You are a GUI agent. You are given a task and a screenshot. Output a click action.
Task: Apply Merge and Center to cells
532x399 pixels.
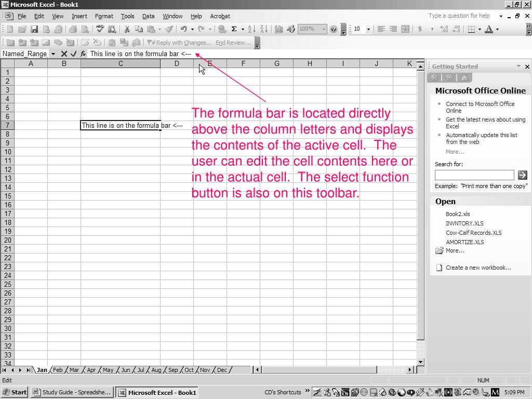coord(405,29)
